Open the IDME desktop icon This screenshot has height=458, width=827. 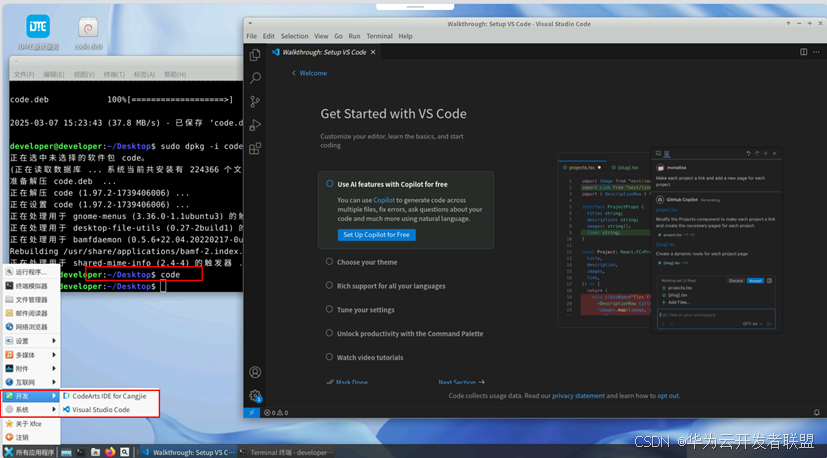pyautogui.click(x=38, y=33)
